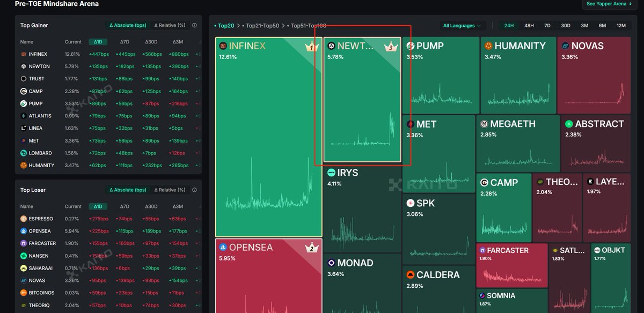The height and width of the screenshot is (313, 644).
Task: Click the MEGAETH logo in the treemap
Action: 484,124
